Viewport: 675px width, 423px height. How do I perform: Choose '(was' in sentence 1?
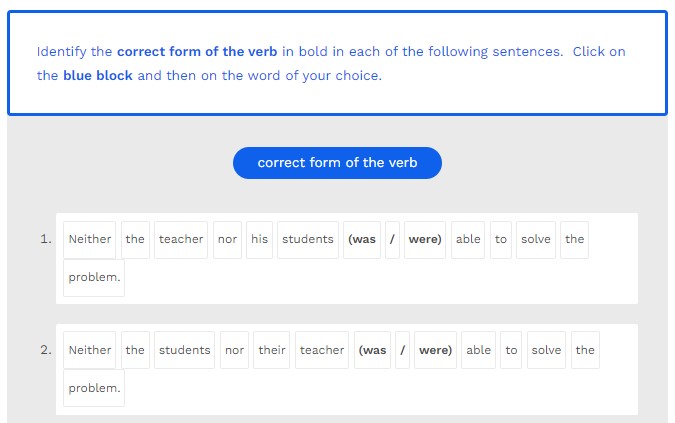362,240
